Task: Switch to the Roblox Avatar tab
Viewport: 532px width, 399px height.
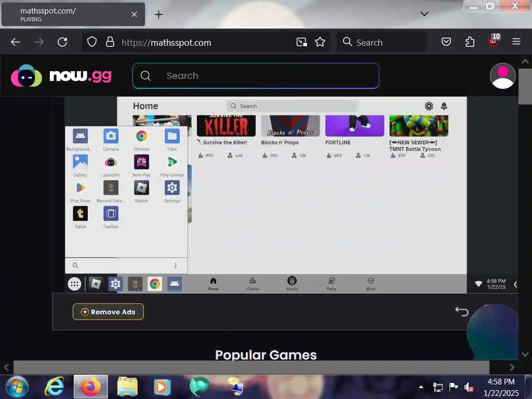Action: 292,284
